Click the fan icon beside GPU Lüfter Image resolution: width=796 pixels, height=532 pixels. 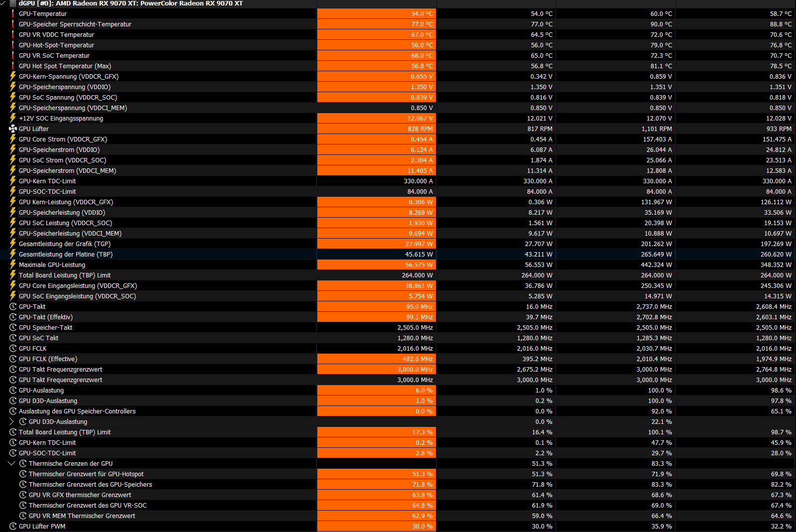[x=13, y=129]
